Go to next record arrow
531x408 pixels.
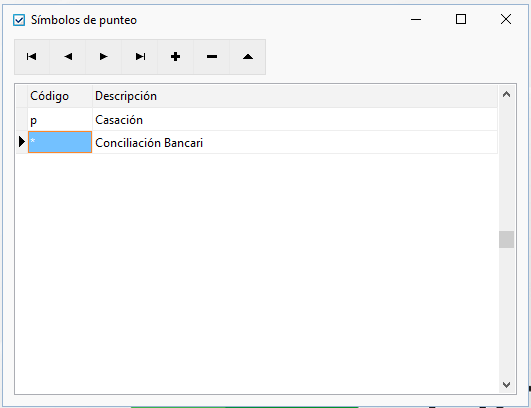coord(104,57)
